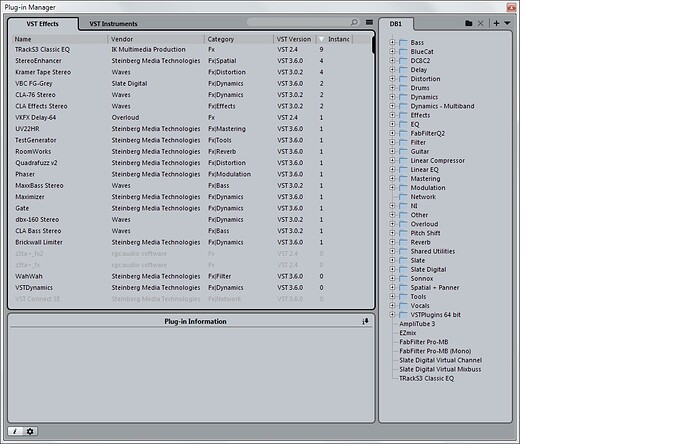Select the DB1 collection tab
This screenshot has height=444, width=690.
click(396, 24)
